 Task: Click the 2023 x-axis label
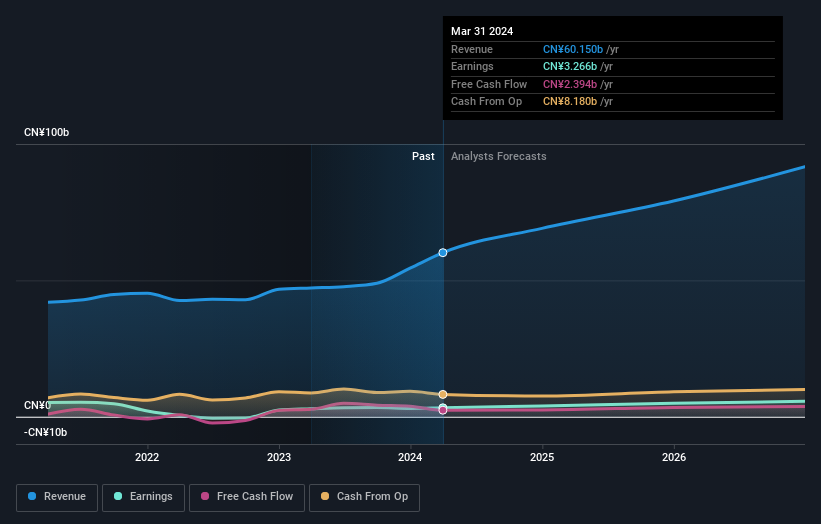[279, 457]
